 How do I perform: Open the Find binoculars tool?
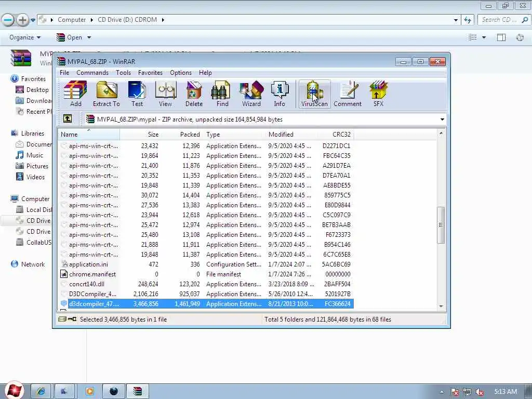[222, 94]
